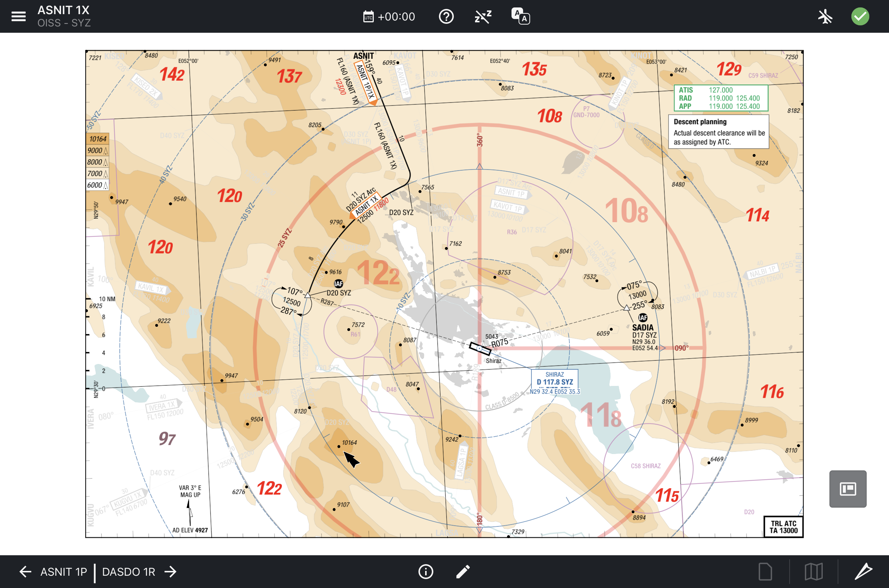The width and height of the screenshot is (889, 588).
Task: Click the D20 SYZ Arc label
Action: pos(360,199)
